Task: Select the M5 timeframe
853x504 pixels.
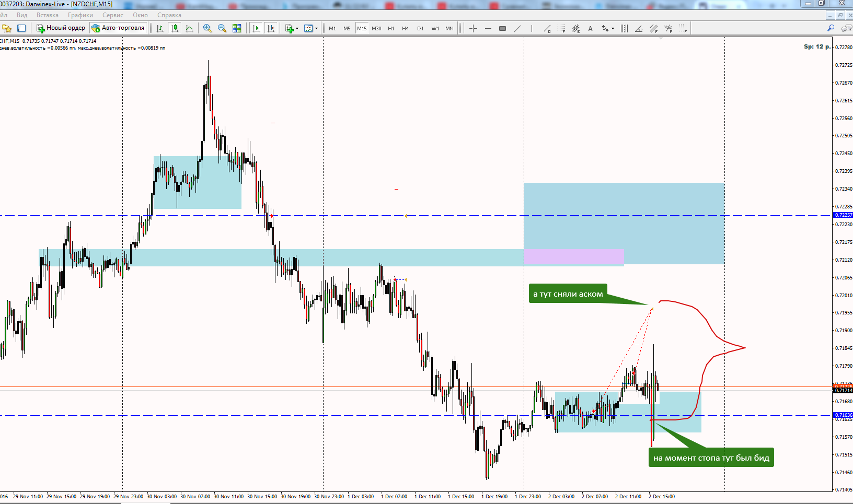Action: 347,28
